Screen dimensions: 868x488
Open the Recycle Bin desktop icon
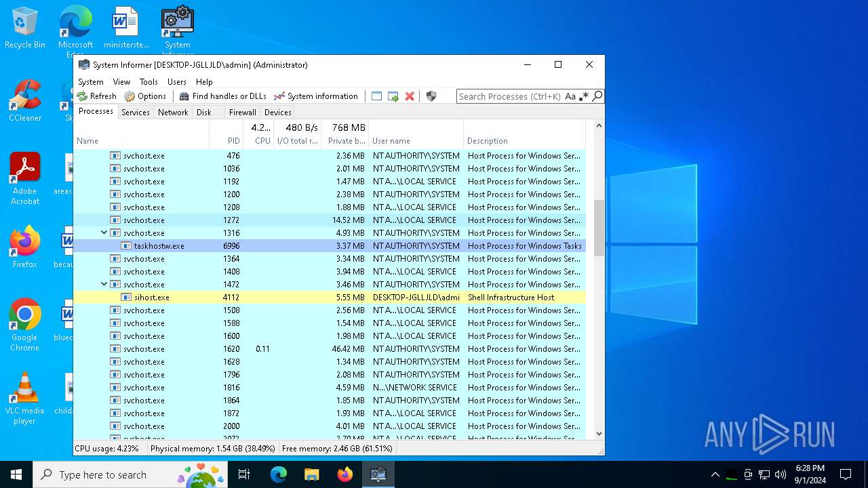[25, 28]
